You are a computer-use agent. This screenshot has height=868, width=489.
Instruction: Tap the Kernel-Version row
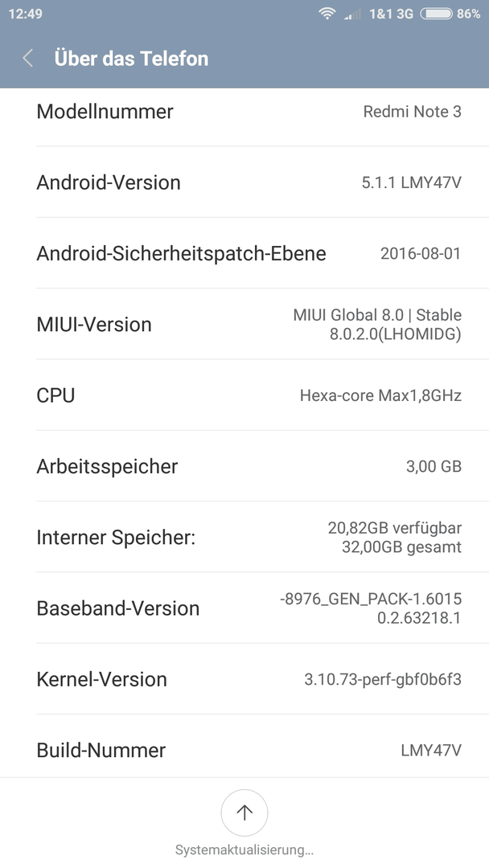pyautogui.click(x=244, y=678)
